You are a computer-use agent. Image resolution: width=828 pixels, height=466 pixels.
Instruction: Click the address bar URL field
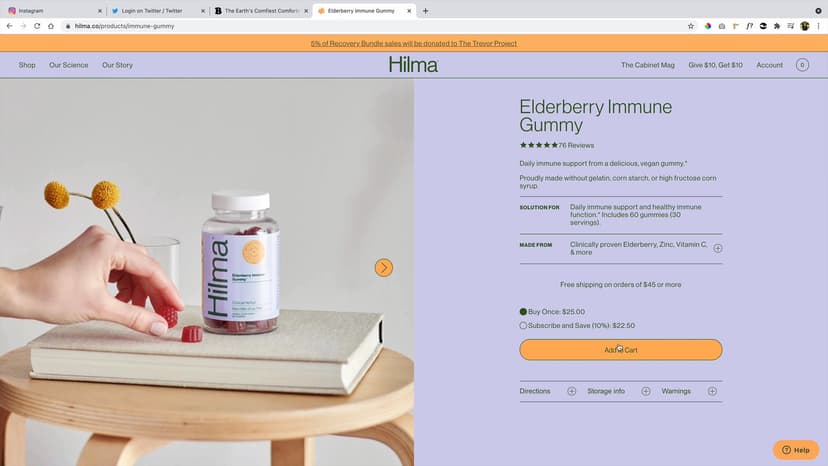tap(370, 26)
